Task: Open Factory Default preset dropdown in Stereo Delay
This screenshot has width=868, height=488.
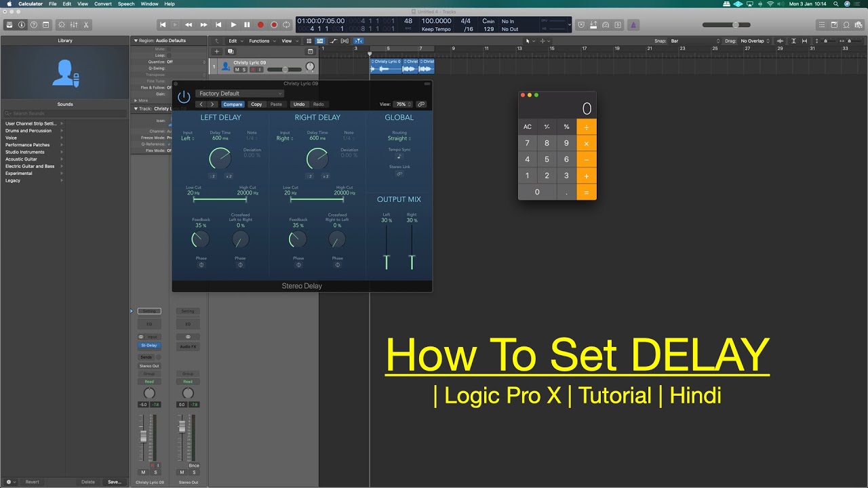Action: [x=239, y=94]
